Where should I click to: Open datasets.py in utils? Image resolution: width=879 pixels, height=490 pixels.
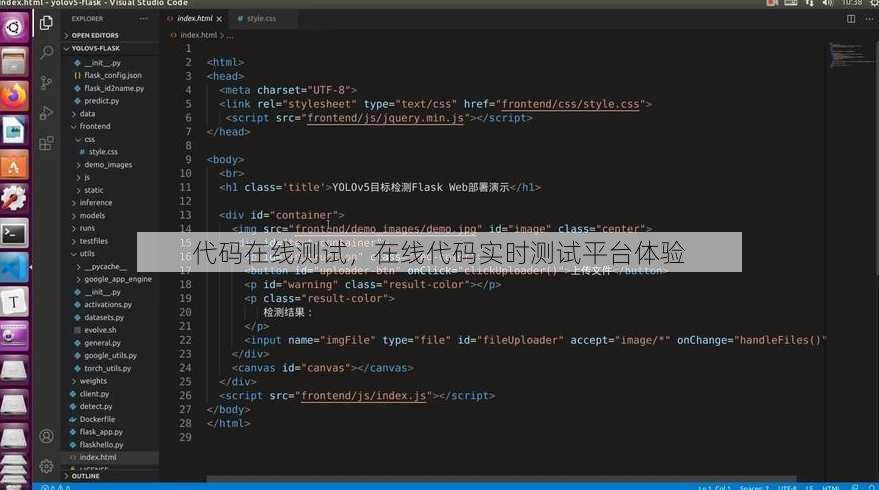(104, 318)
